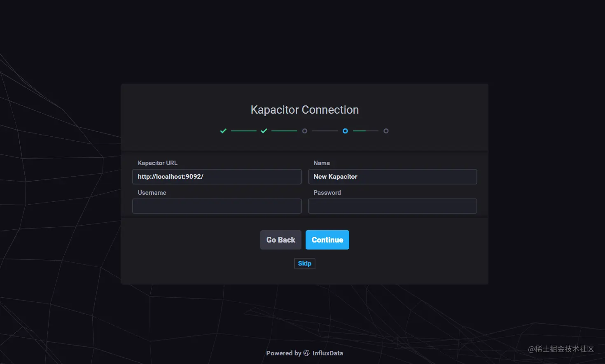Image resolution: width=605 pixels, height=364 pixels.
Task: Click the InfluxData logo icon in footer
Action: 306,353
